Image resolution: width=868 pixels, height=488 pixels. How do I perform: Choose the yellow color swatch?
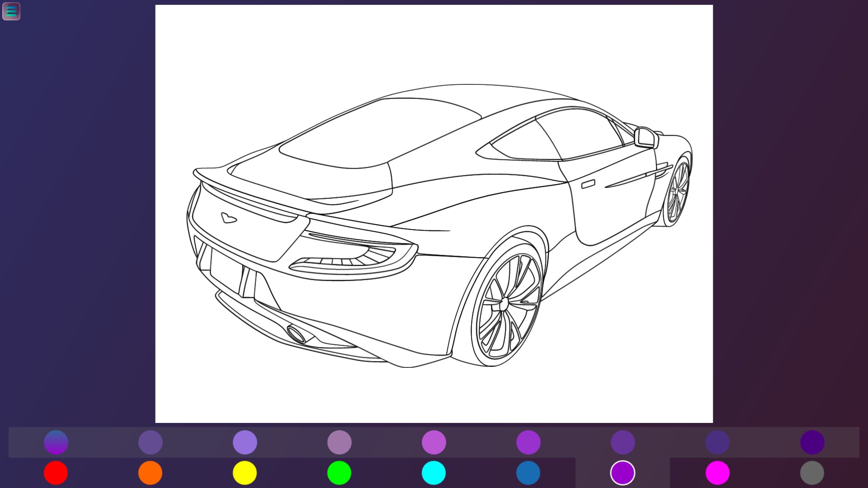pyautogui.click(x=245, y=473)
